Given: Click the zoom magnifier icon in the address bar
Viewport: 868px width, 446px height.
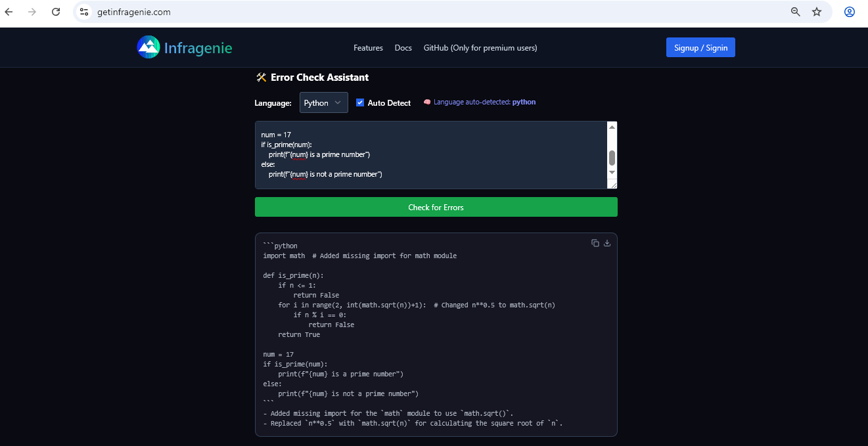Looking at the screenshot, I should click(x=796, y=12).
